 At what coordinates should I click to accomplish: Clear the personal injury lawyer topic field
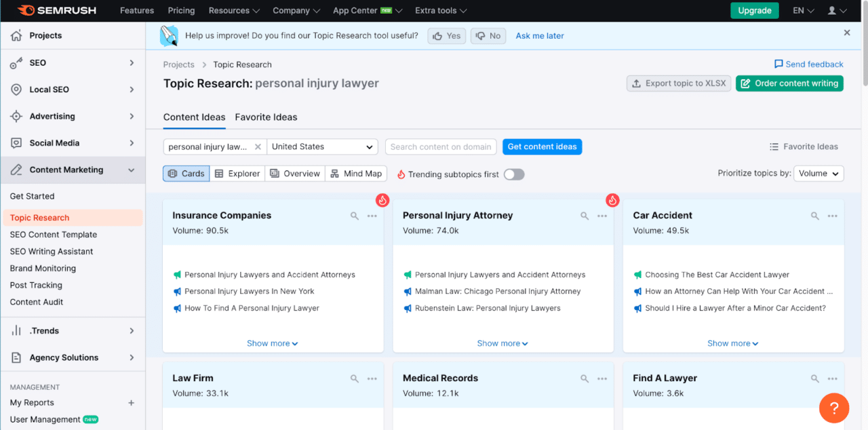click(258, 146)
